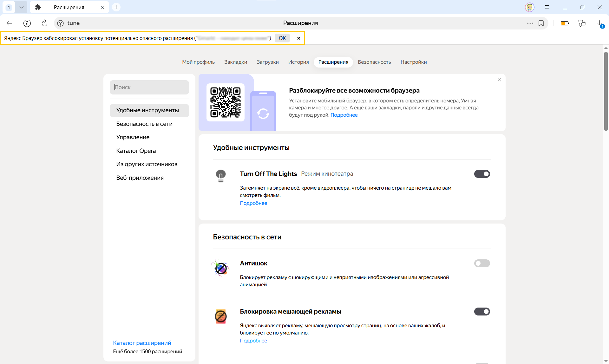The height and width of the screenshot is (364, 609).
Task: Click the user profile avatar
Action: click(529, 7)
